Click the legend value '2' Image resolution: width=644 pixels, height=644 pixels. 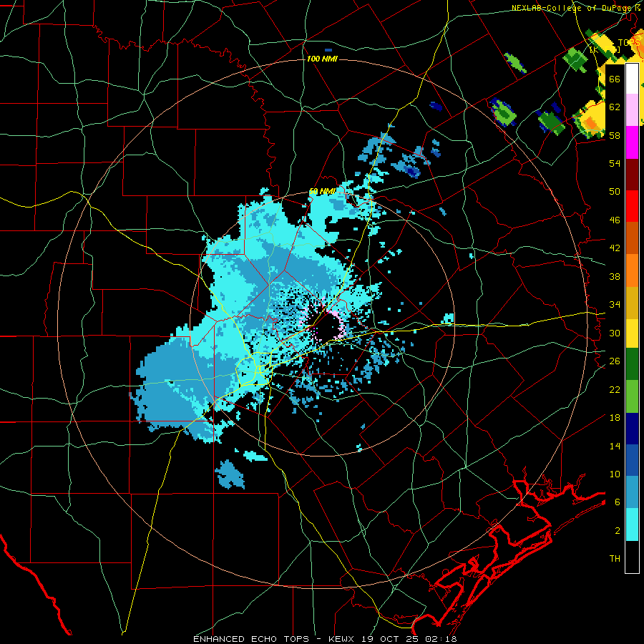(618, 531)
